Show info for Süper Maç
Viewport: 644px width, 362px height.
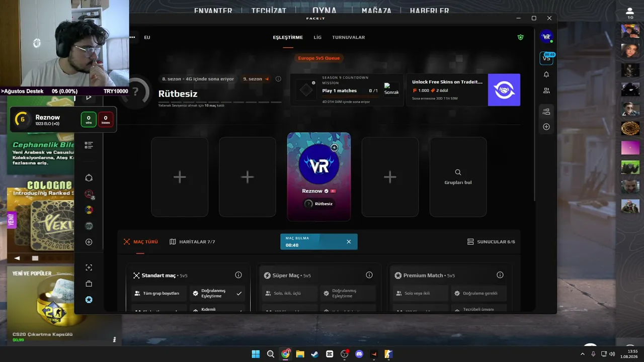coord(369,275)
